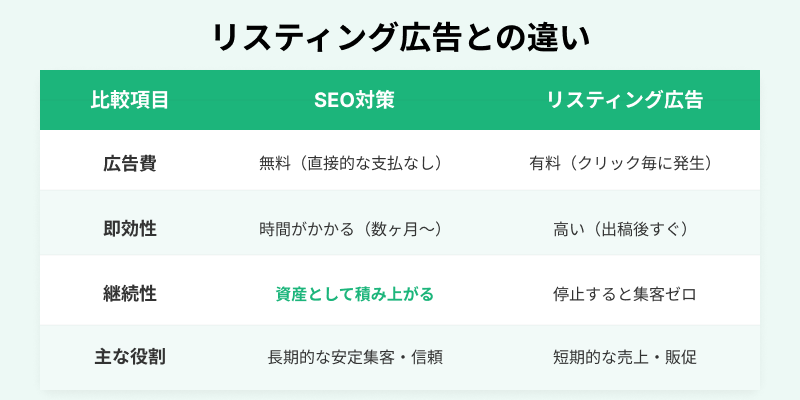The height and width of the screenshot is (400, 800).
Task: Click the 即効性 row label
Action: point(129,228)
